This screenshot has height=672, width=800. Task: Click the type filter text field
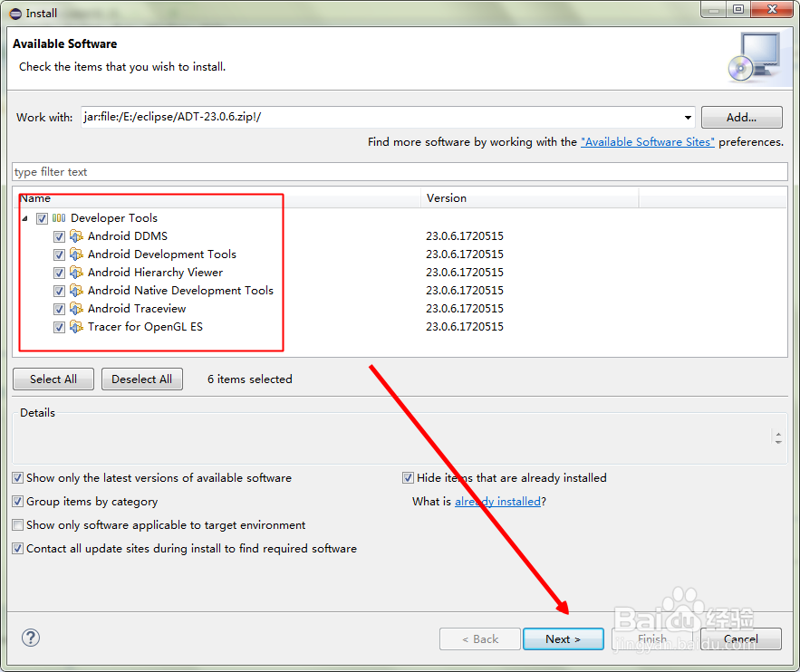click(400, 172)
